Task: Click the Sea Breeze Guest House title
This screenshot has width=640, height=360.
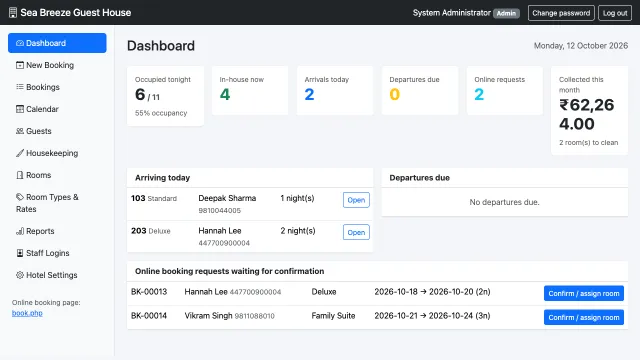Action: pos(76,13)
